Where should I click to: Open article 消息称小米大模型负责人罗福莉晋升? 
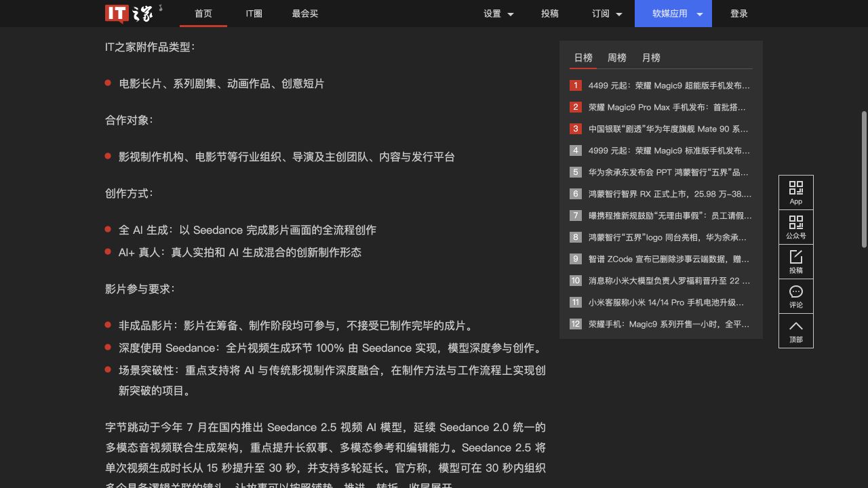670,281
